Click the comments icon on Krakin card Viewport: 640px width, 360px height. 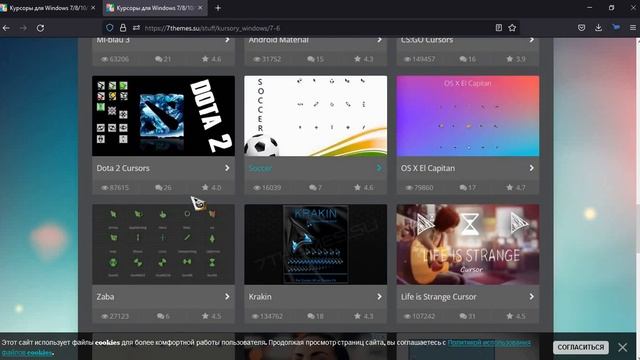pyautogui.click(x=311, y=316)
